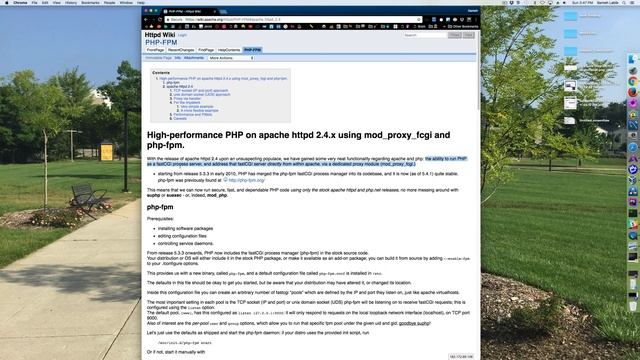Click the Login link beside Httpd Wiki
640x360 pixels.
click(182, 35)
